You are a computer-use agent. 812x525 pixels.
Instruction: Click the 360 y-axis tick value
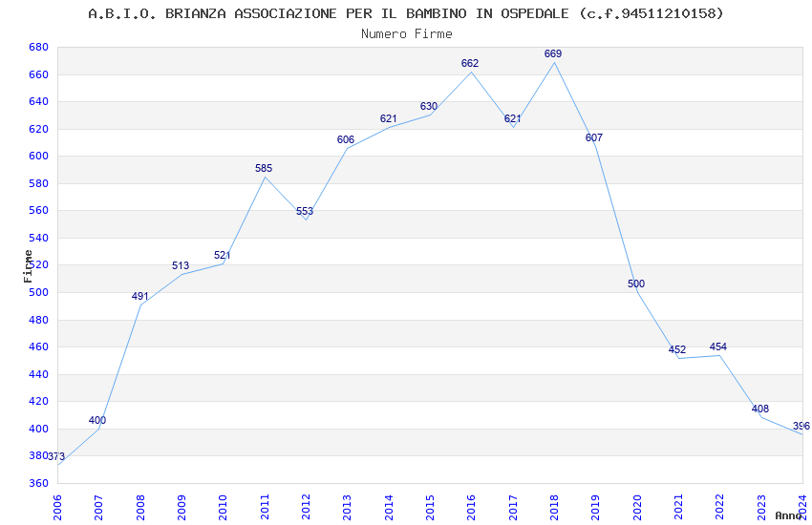pos(39,483)
